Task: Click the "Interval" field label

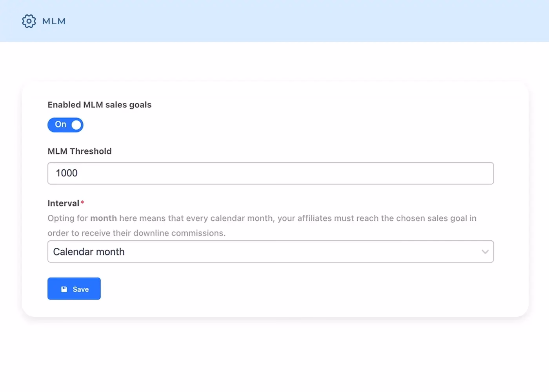Action: click(63, 203)
